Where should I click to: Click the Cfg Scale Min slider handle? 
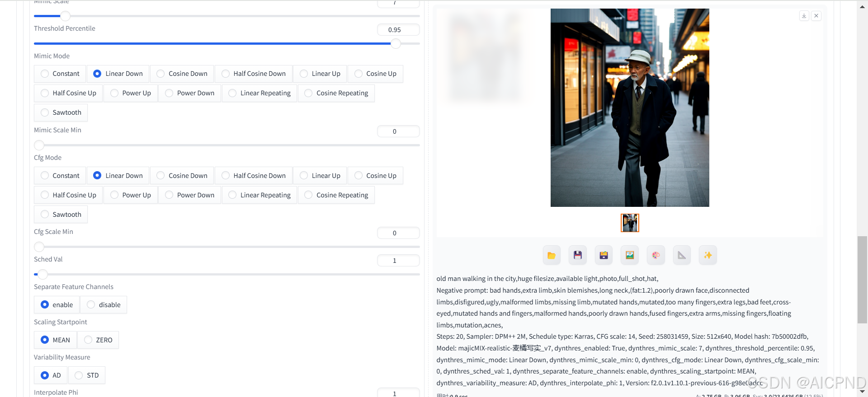39,247
